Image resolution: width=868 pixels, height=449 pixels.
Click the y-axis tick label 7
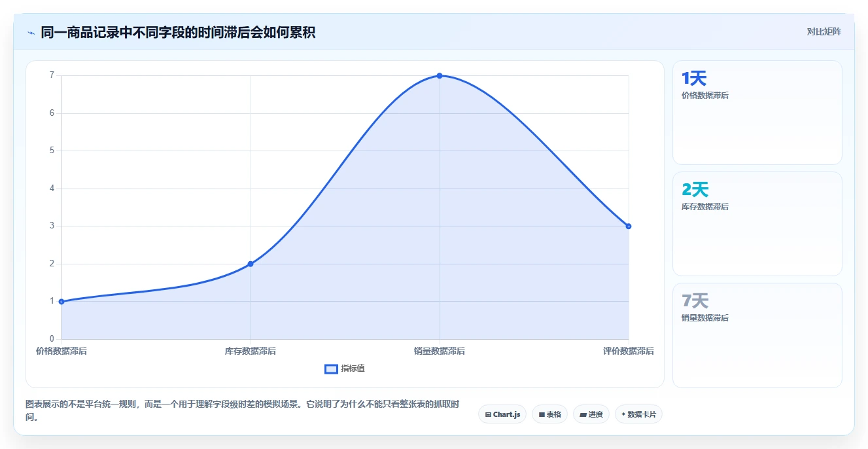[52, 75]
